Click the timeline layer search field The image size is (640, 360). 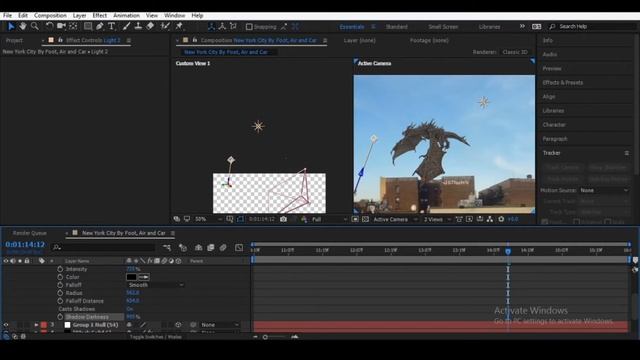(x=104, y=247)
